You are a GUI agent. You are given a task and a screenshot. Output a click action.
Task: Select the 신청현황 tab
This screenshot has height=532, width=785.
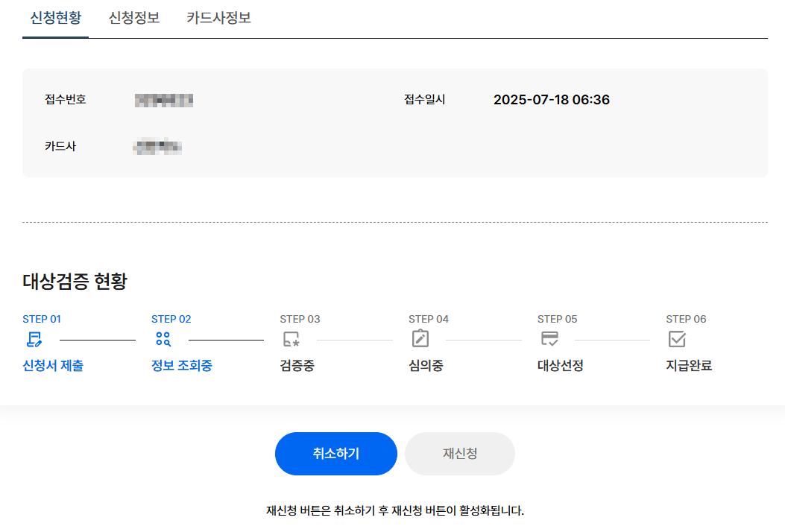point(55,18)
